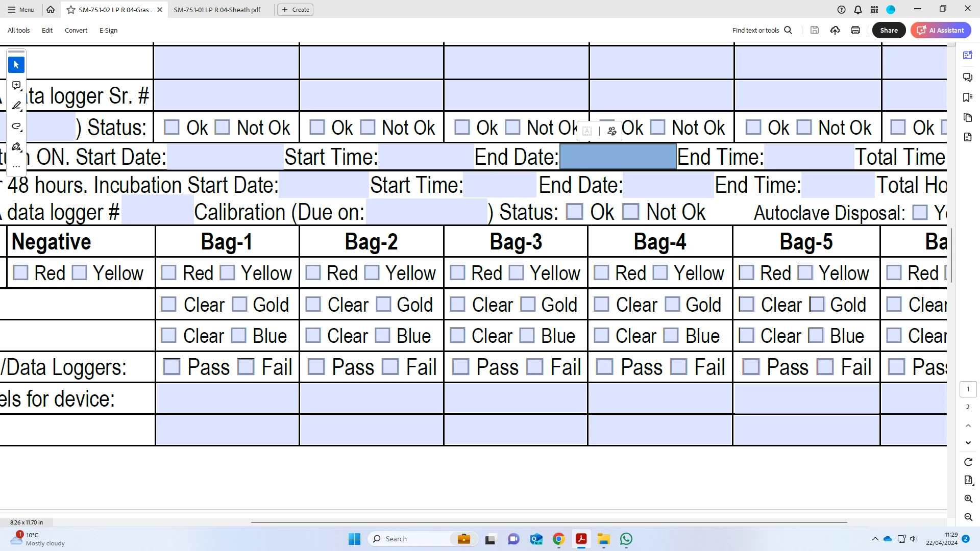Select the arrow Selection tool
The height and width of the screenshot is (551, 980).
(16, 65)
